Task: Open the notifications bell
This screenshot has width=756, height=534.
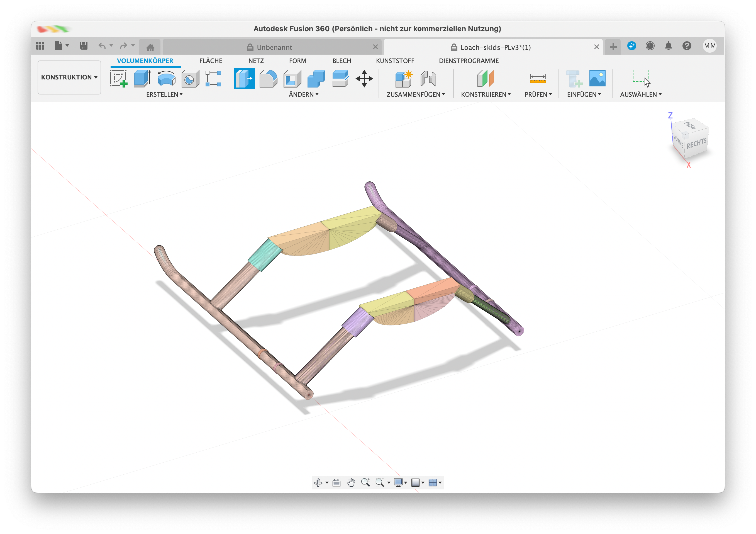Action: point(669,46)
